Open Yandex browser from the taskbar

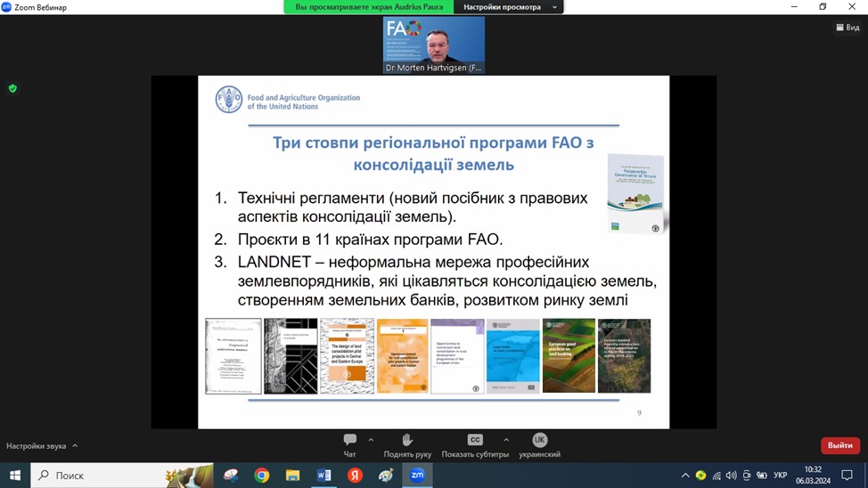pos(355,476)
